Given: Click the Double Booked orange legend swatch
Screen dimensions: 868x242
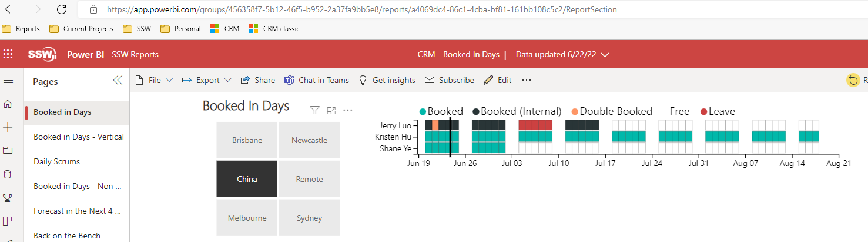Looking at the screenshot, I should coord(574,111).
